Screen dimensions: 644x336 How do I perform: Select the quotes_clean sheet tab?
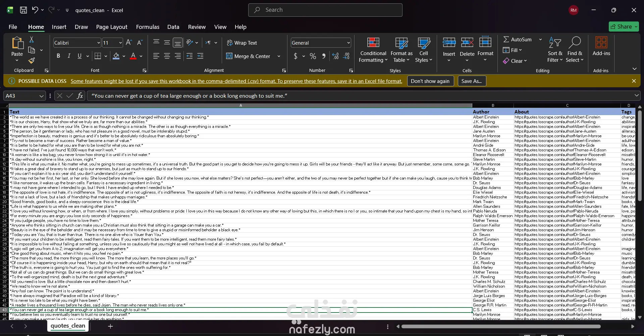pos(68,326)
